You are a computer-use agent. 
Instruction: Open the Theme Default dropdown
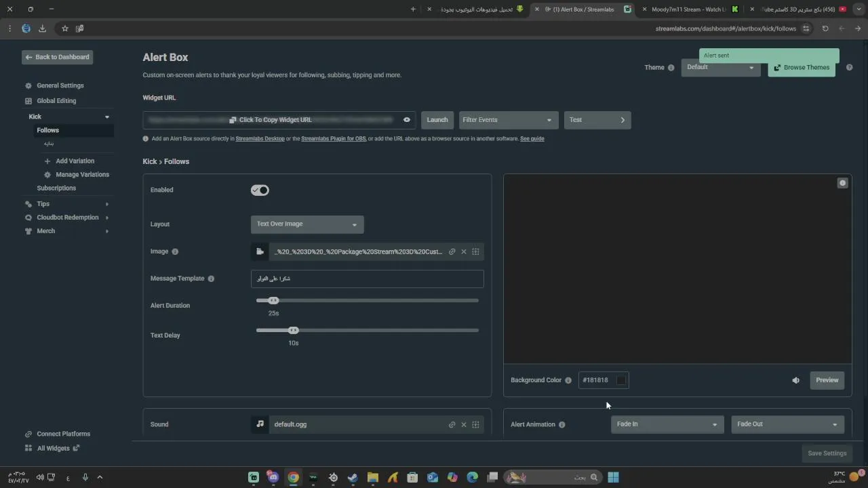tap(721, 67)
